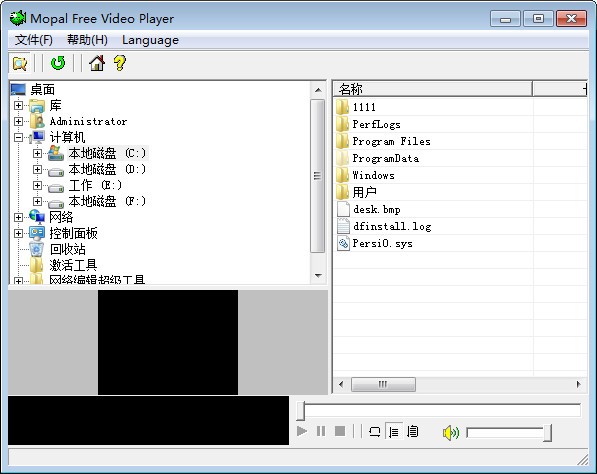Screen dimensions: 597x474
Task: Expand the 本地磁盘 (D:) tree node
Action: point(37,169)
